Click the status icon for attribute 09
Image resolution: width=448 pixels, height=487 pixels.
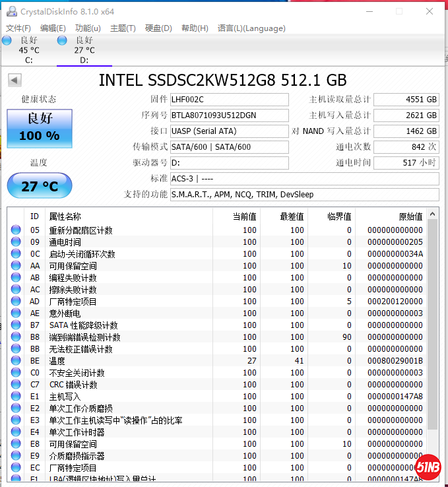(16, 242)
